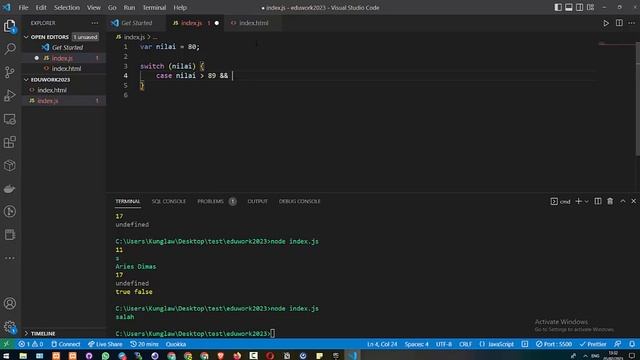Click Quokka in the status bar
This screenshot has height=360, width=640.
point(176,344)
